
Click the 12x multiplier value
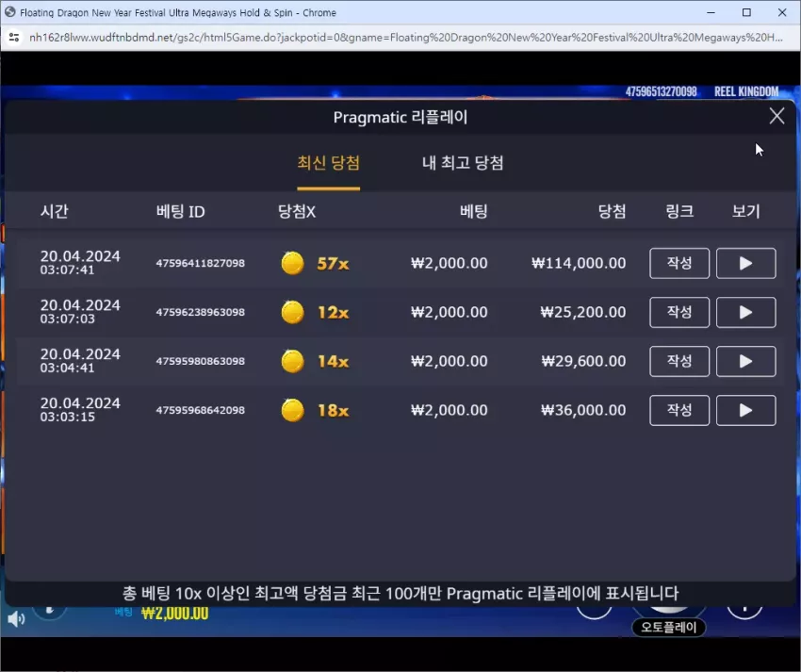[333, 313]
